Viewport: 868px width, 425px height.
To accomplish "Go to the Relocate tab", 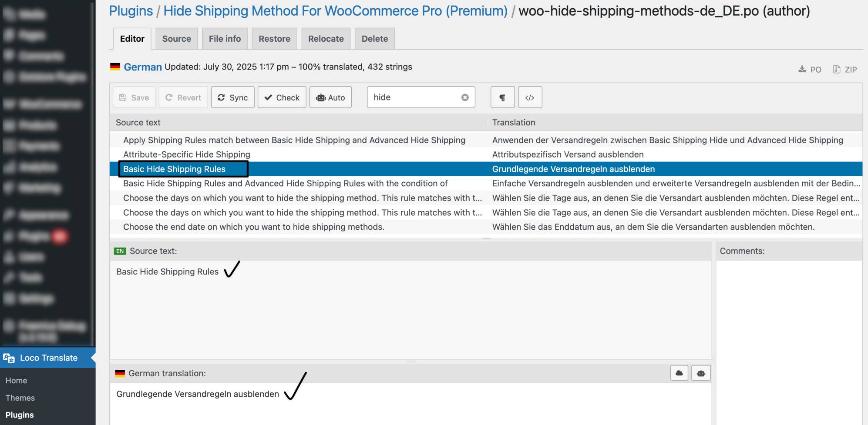I will click(x=326, y=39).
